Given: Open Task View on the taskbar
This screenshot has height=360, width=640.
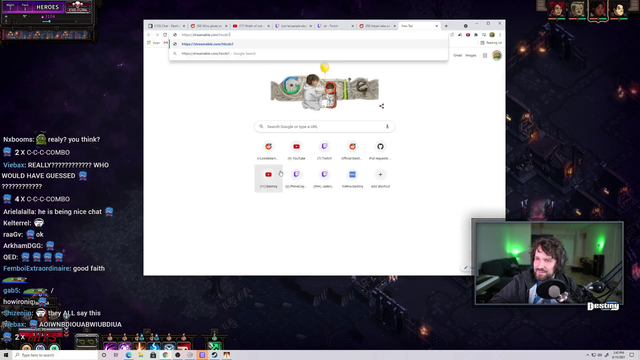Looking at the screenshot, I should pos(116,355).
